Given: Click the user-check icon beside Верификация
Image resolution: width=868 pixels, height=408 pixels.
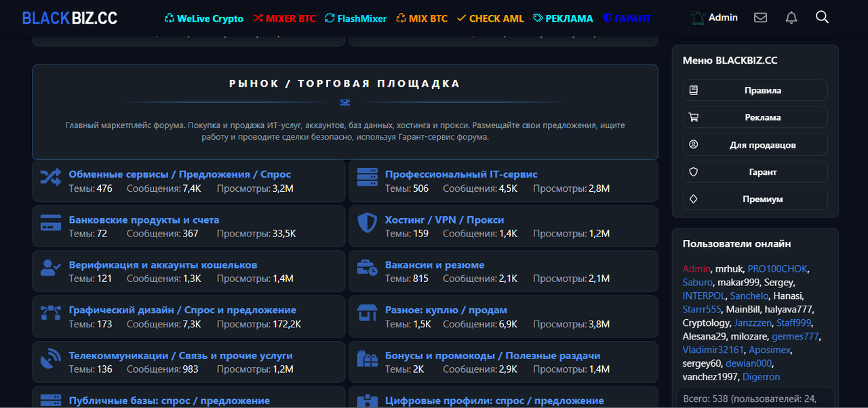Looking at the screenshot, I should [51, 268].
